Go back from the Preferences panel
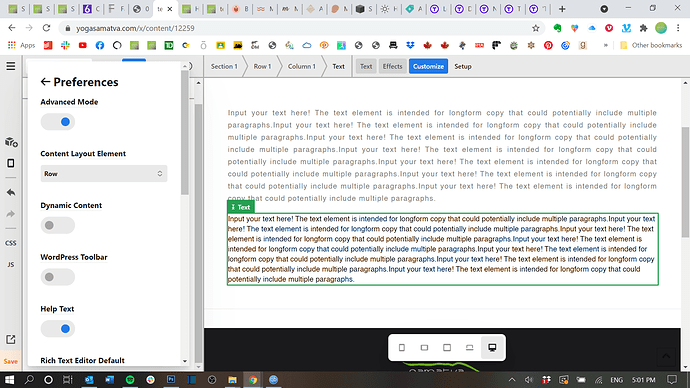The height and width of the screenshot is (388, 690). click(x=45, y=82)
